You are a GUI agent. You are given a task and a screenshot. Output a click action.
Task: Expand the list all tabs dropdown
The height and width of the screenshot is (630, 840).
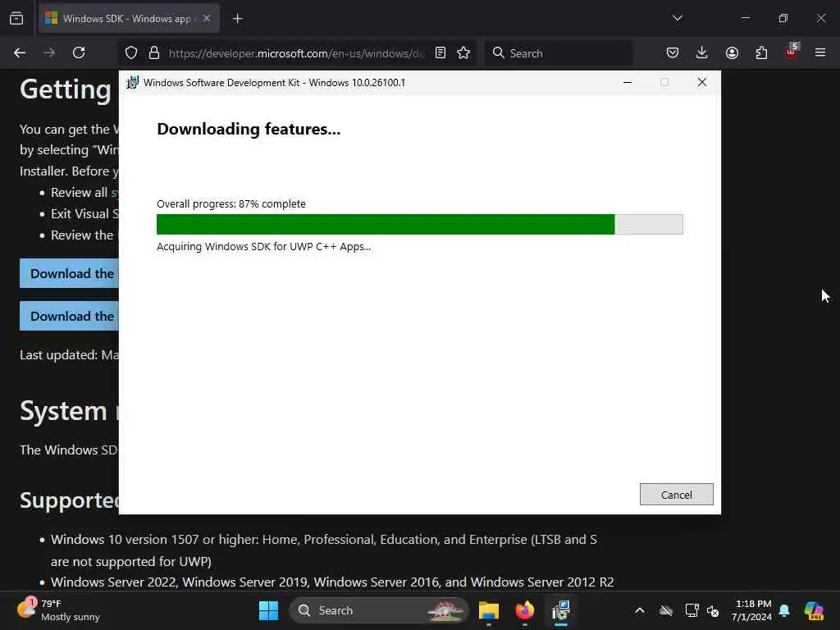click(x=677, y=18)
